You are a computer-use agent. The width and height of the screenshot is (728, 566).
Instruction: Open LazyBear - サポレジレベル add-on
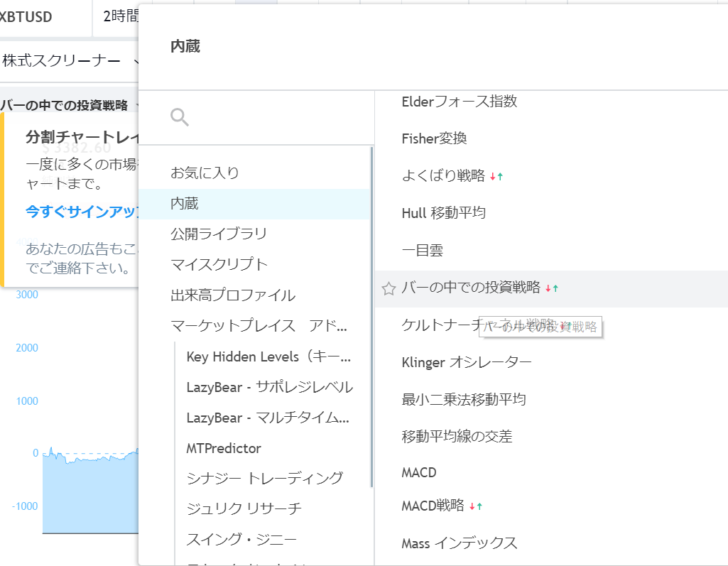coord(269,387)
